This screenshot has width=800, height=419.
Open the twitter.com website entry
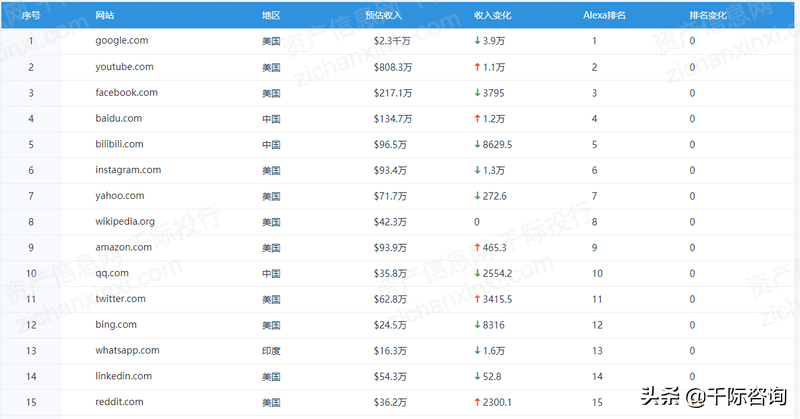(120, 299)
